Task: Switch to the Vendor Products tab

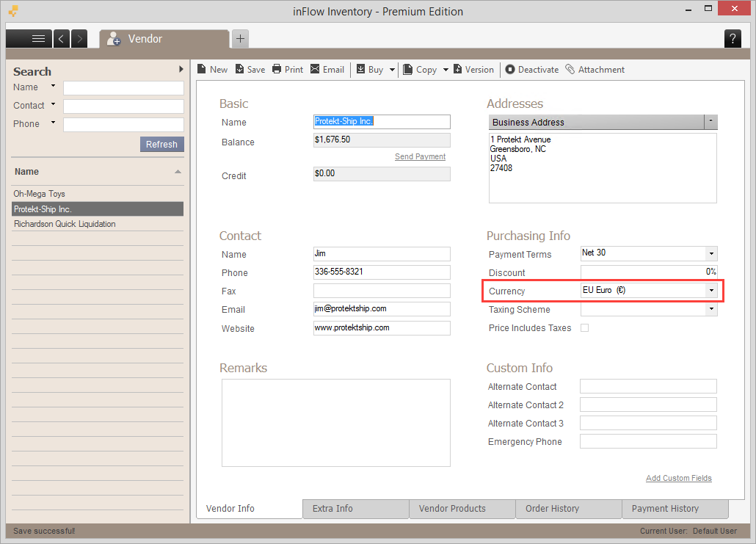Action: coord(462,509)
